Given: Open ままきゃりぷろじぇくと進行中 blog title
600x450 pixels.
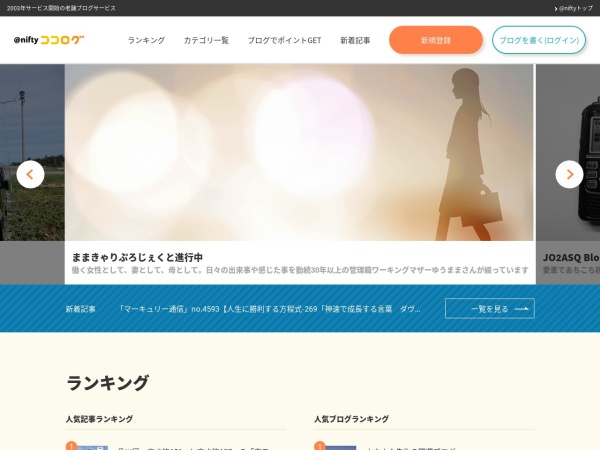Looking at the screenshot, I should click(x=137, y=257).
